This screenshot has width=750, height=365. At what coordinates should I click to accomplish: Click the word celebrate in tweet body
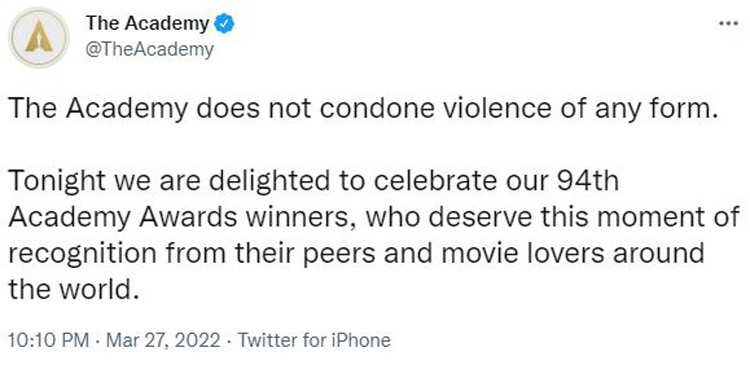[x=422, y=181]
